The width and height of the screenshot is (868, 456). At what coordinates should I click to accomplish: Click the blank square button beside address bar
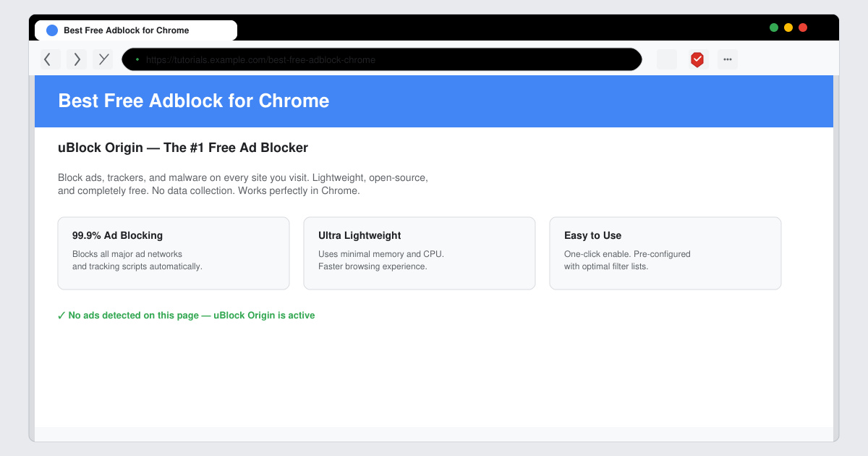point(667,59)
